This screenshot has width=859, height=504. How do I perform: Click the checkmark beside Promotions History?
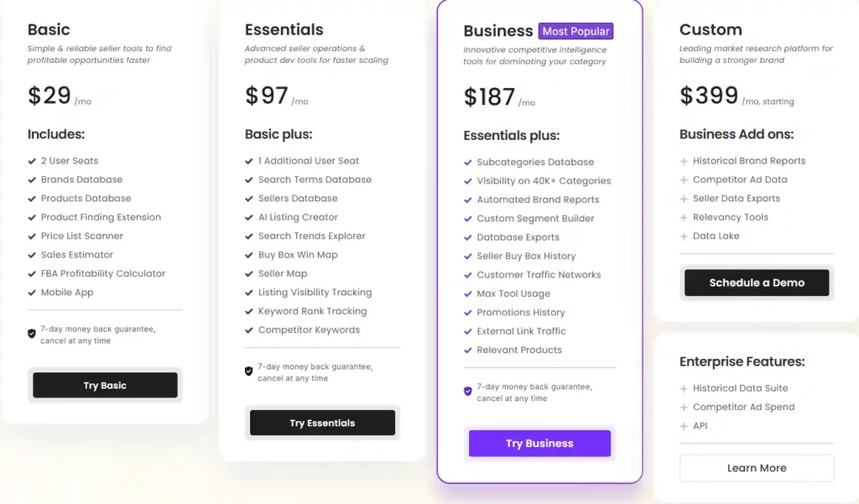[467, 312]
